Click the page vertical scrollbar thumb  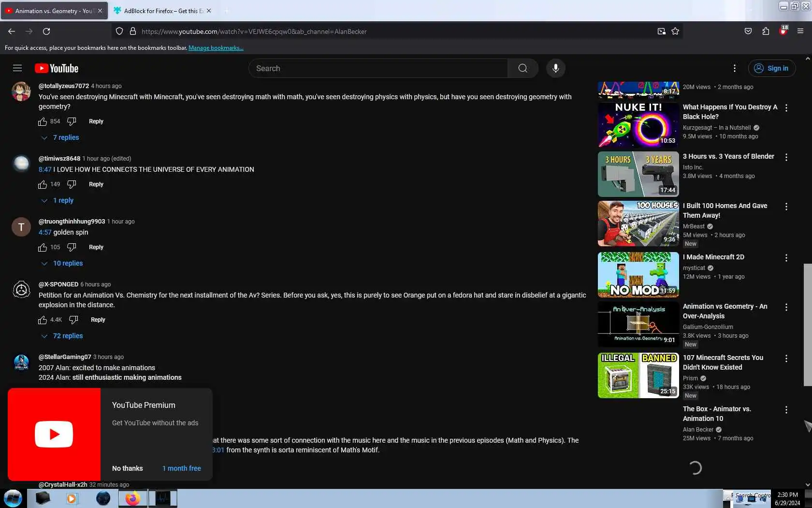point(808,325)
